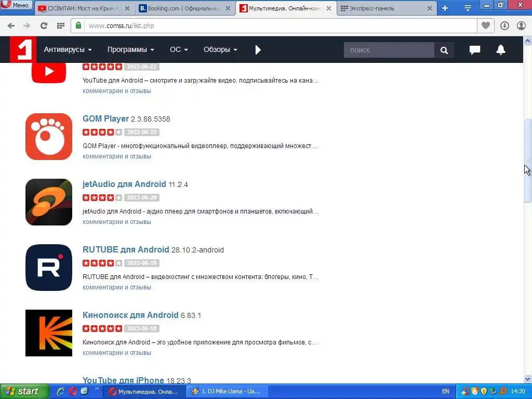Click the 2023-06-19 date badge of RUTUBE
532x399 pixels.
point(142,263)
